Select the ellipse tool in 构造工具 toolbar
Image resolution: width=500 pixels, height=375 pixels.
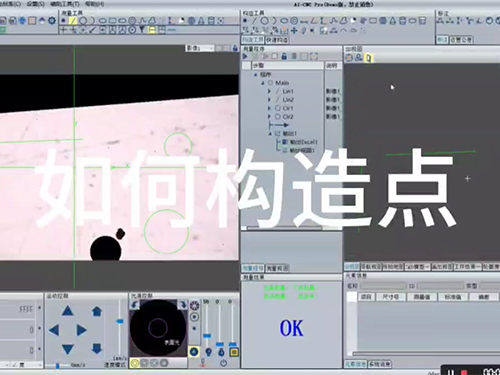[x=284, y=21]
